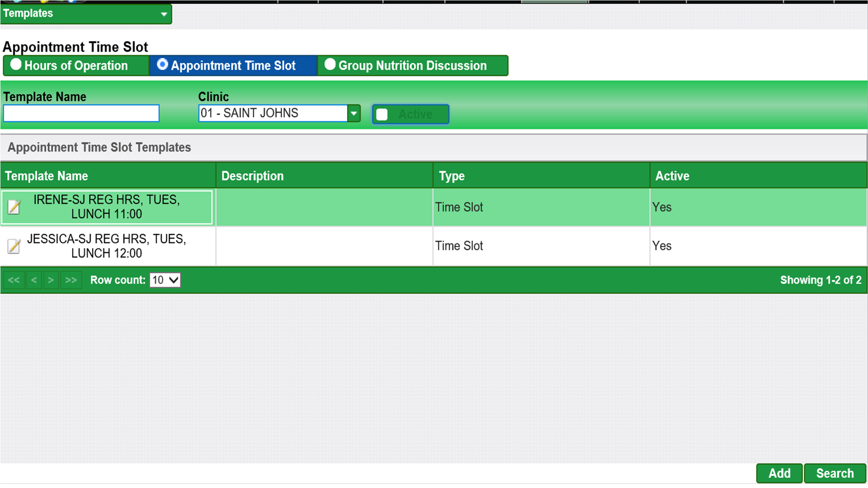
Task: Click the Add button
Action: 779,473
